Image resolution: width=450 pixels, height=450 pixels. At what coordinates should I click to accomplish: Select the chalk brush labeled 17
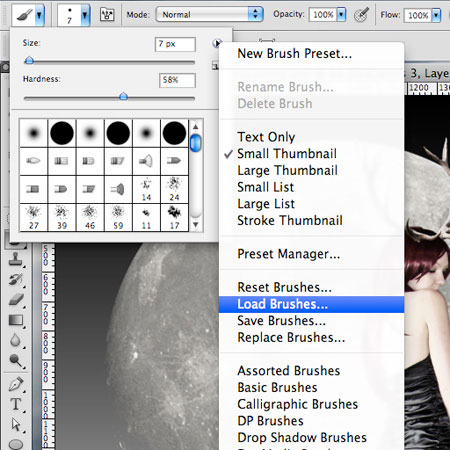tap(174, 217)
